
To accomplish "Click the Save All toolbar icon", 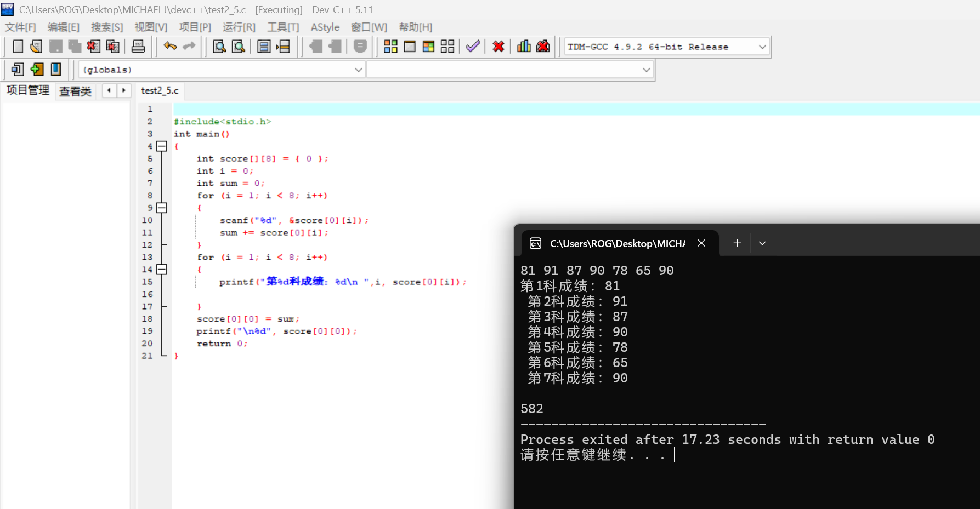I will tap(75, 47).
